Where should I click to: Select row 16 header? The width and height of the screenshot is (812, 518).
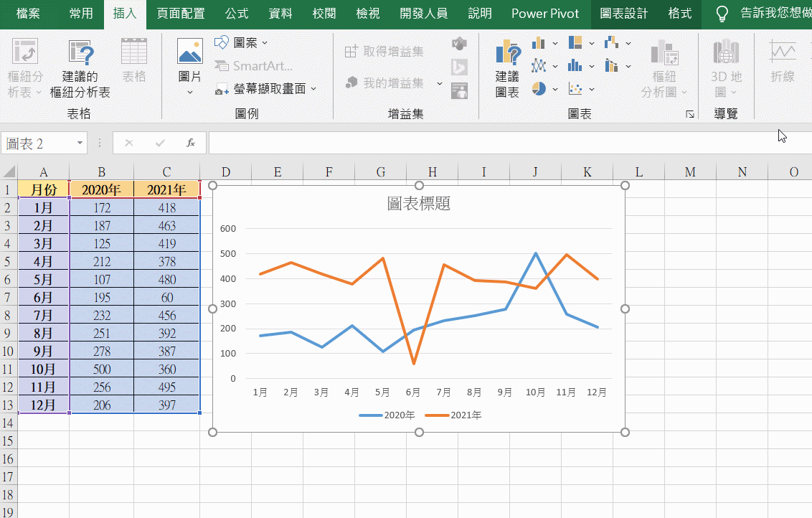(x=8, y=459)
